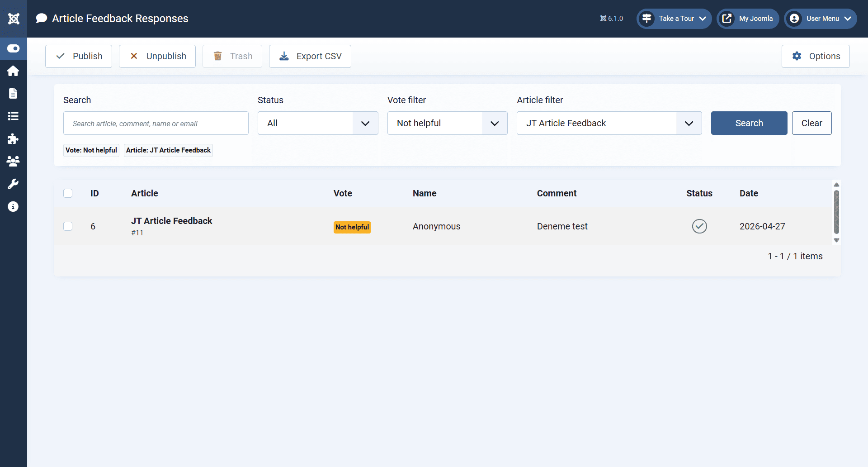Viewport: 868px width, 467px height.
Task: Expand the Vote filter dropdown
Action: pyautogui.click(x=447, y=123)
